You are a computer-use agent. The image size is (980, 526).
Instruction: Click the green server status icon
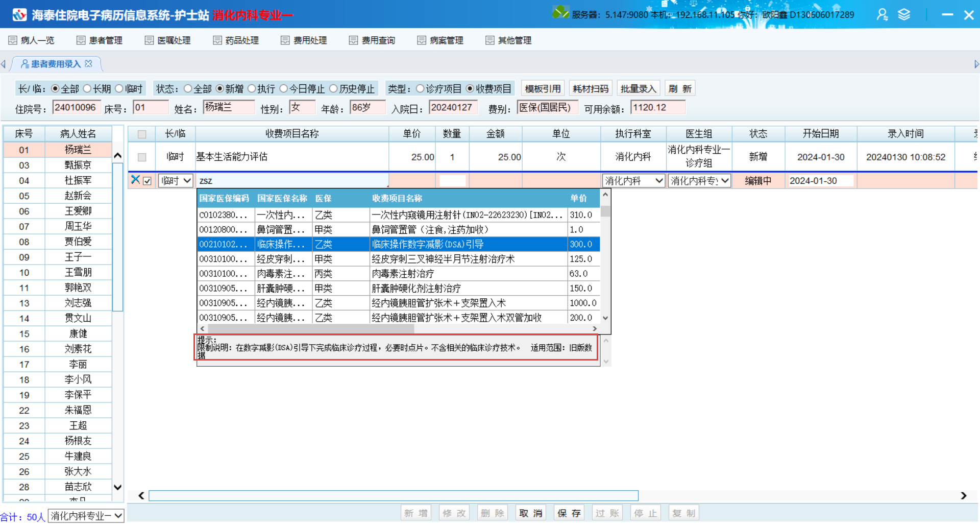pyautogui.click(x=560, y=13)
